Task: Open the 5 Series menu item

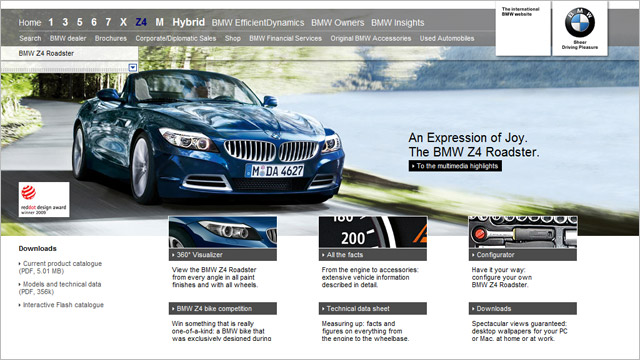Action: pyautogui.click(x=80, y=22)
